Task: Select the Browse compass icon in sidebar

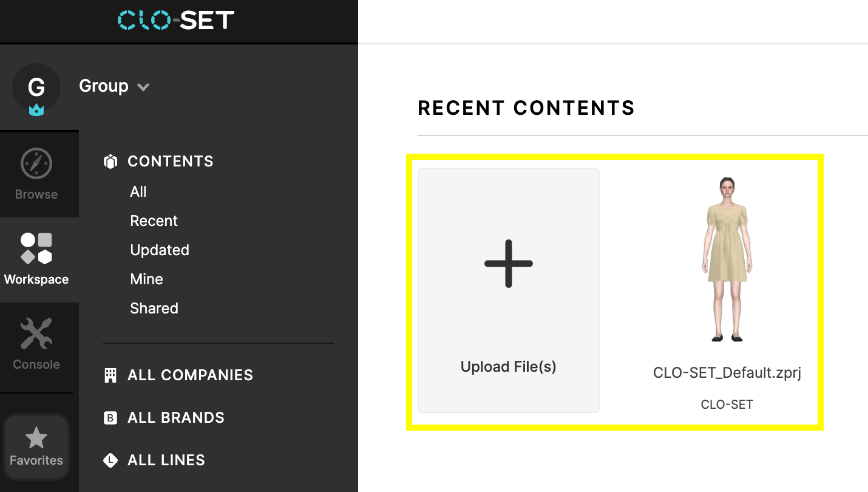Action: point(36,163)
